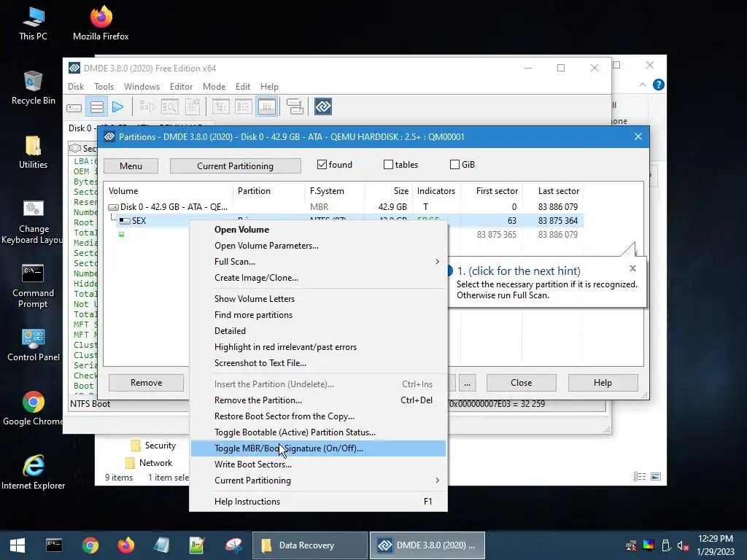Viewport: 747px width, 560px height.
Task: Open the Disk menu in DMDE
Action: click(76, 87)
